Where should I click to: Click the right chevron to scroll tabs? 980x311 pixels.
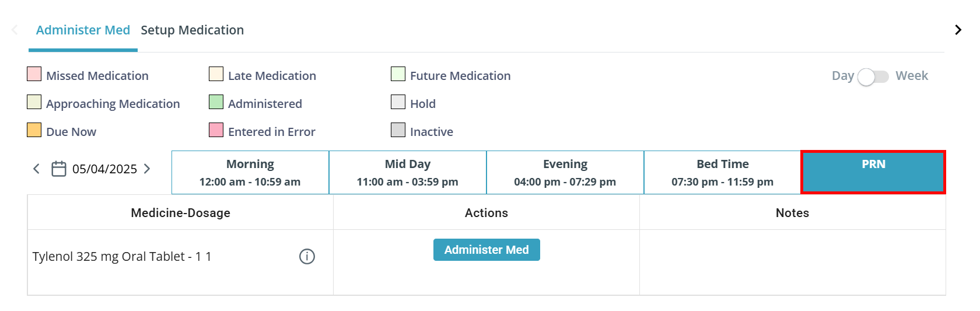coord(958,30)
